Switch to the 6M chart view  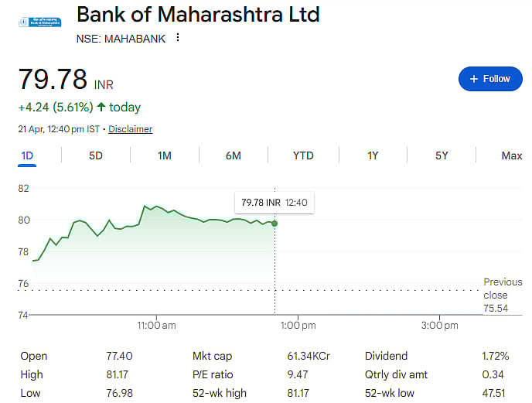click(x=234, y=155)
